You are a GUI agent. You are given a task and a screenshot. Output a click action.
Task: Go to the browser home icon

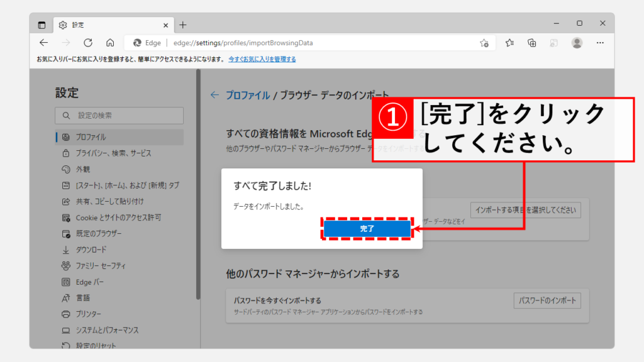(x=110, y=43)
